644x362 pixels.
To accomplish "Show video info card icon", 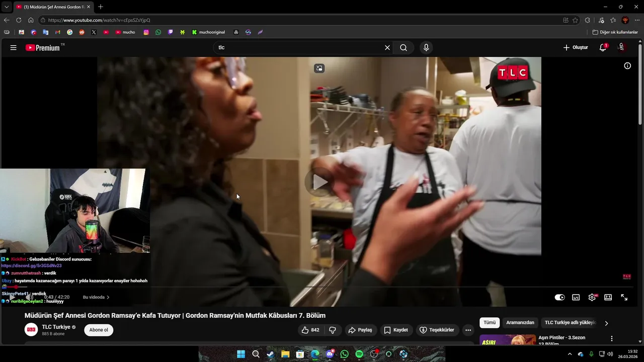I will (627, 66).
